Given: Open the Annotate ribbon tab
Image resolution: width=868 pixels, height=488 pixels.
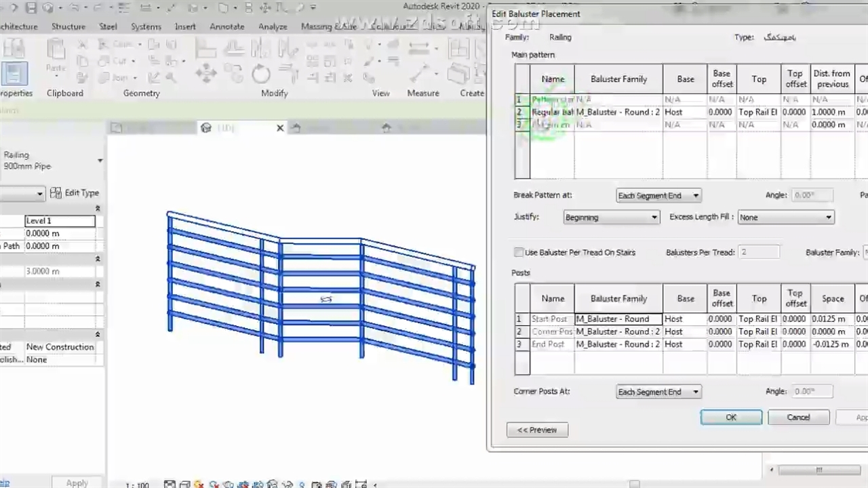Looking at the screenshot, I should coord(226,26).
